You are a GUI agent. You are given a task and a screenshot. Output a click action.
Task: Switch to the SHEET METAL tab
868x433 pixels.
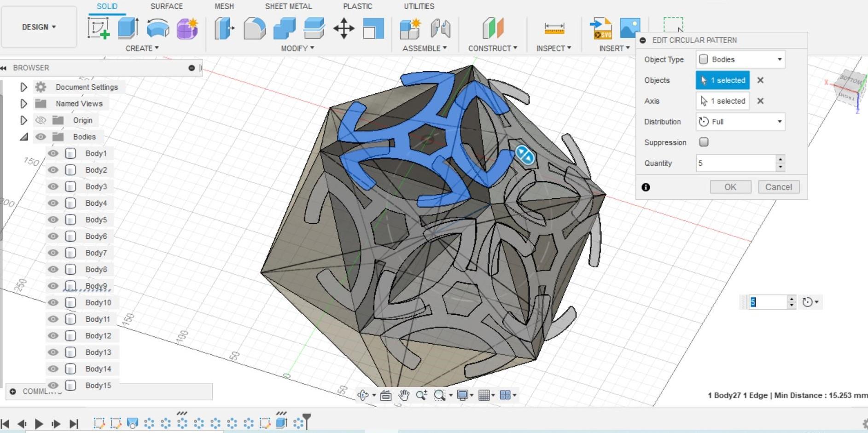[x=288, y=6]
